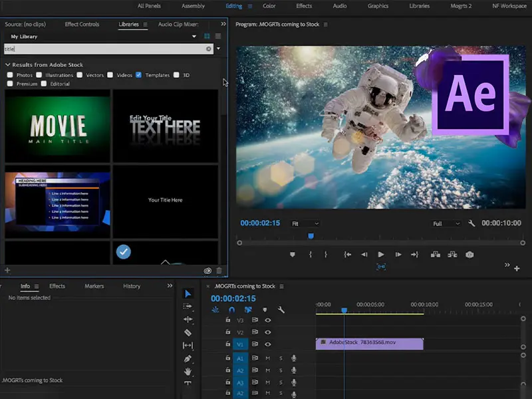Screen dimensions: 532x399
Task: Open the Effects panel tab
Action: pyautogui.click(x=57, y=286)
